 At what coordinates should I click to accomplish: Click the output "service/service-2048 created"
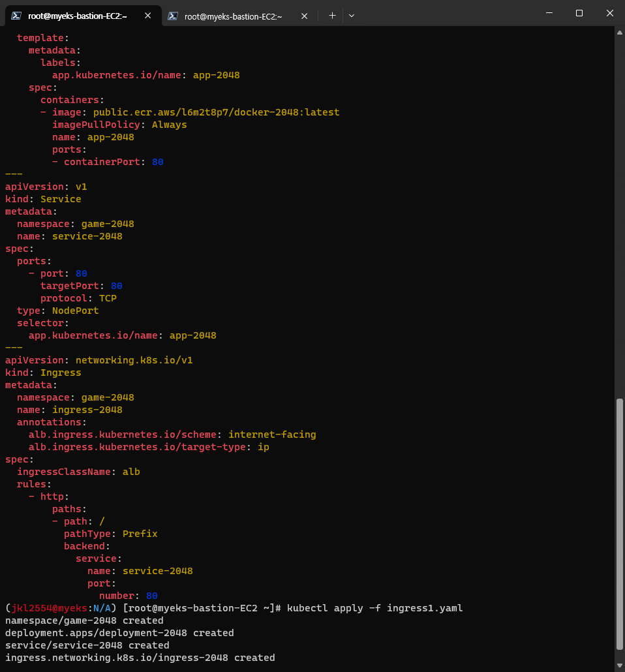(x=87, y=645)
